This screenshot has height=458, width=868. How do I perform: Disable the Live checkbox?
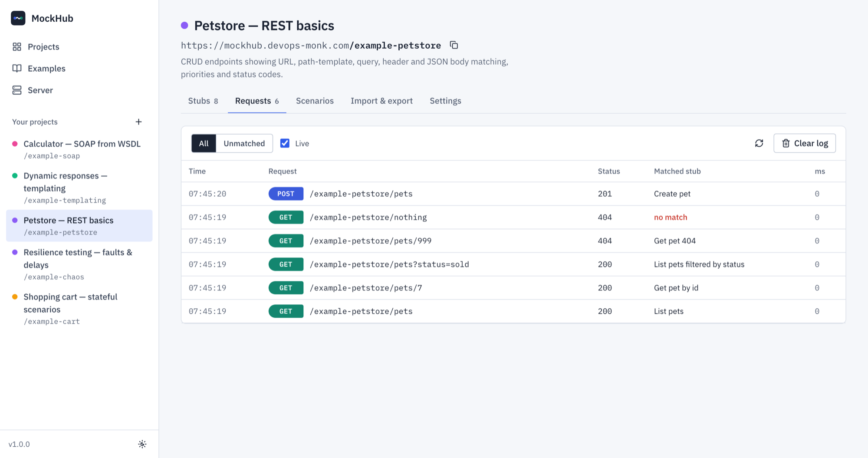285,143
